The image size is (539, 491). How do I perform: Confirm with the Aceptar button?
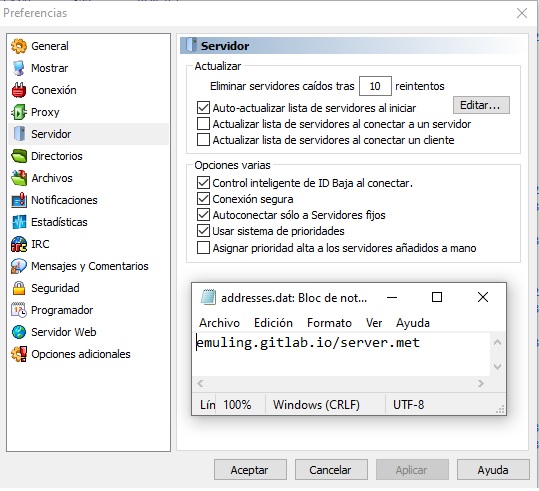pyautogui.click(x=250, y=470)
